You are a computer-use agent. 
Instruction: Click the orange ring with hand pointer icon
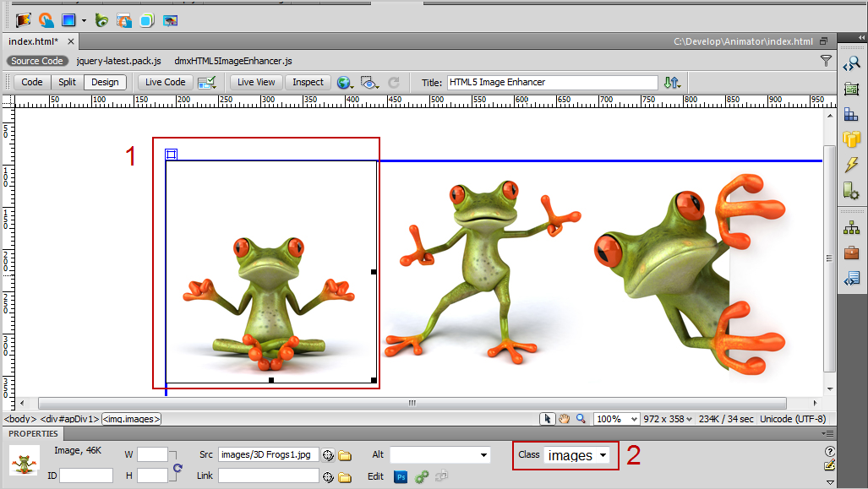click(46, 20)
